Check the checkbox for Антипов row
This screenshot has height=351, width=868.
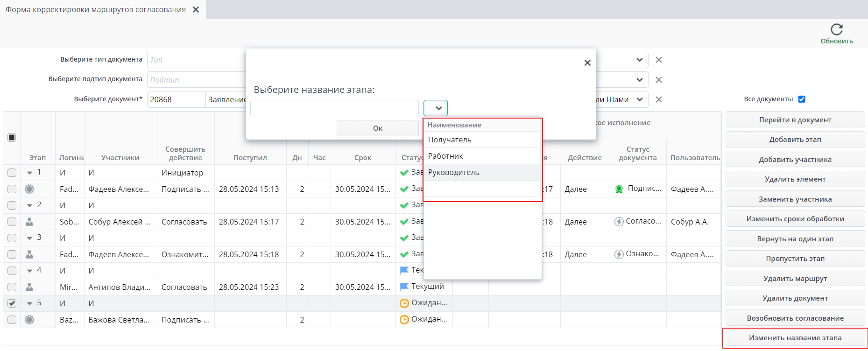click(x=12, y=287)
